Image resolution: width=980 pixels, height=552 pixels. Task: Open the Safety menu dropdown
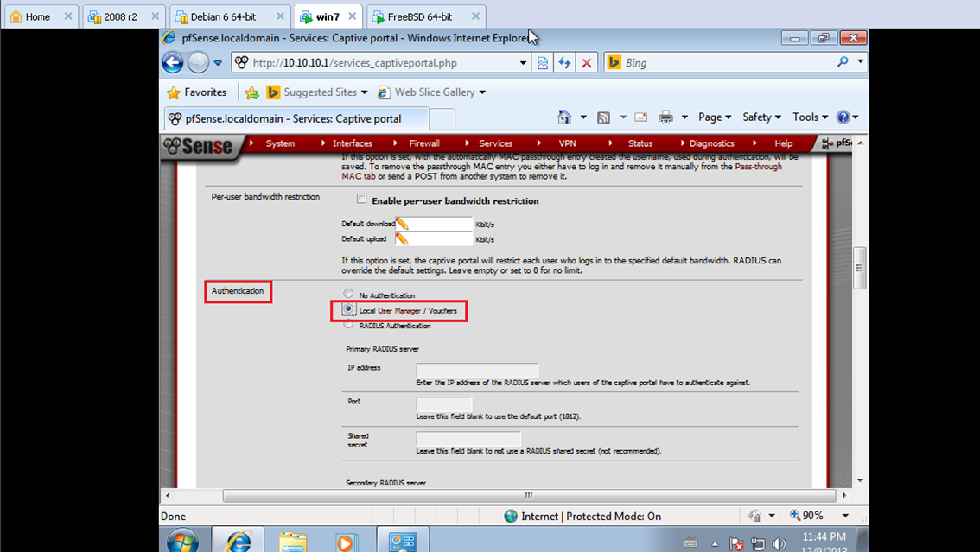pos(761,117)
